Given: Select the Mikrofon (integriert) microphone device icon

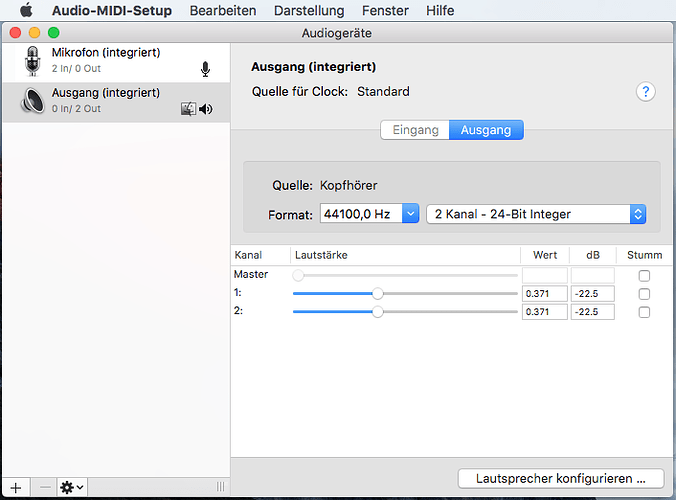Looking at the screenshot, I should click(x=32, y=61).
